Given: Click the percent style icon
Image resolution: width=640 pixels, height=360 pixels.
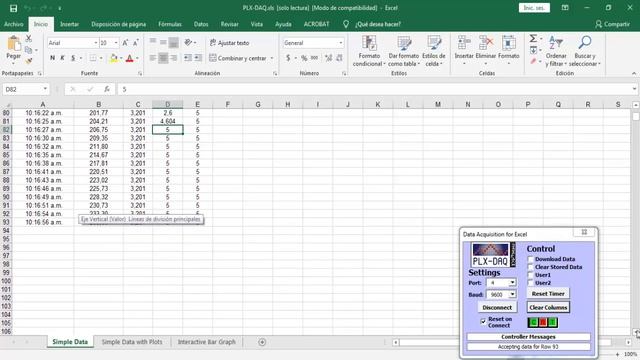Looking at the screenshot, I should pos(304,58).
